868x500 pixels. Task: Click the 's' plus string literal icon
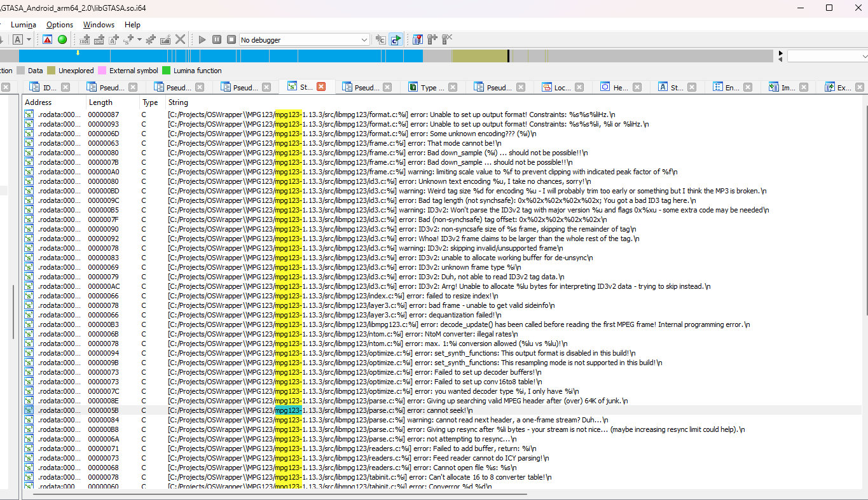click(129, 39)
